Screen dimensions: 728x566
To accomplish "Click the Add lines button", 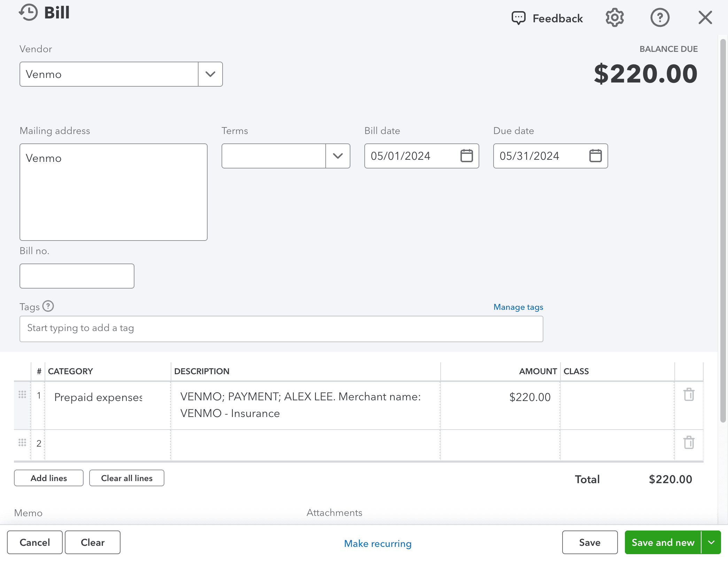I will click(48, 478).
